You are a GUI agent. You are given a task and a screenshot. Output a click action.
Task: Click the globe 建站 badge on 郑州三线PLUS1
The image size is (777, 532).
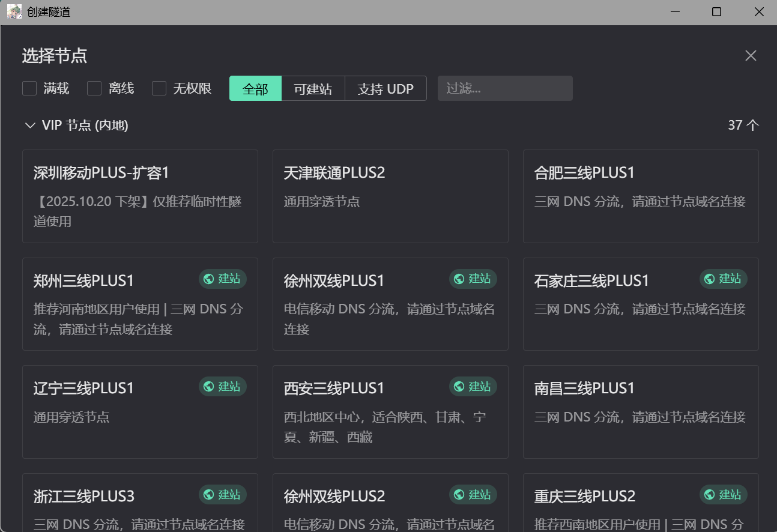(x=223, y=279)
